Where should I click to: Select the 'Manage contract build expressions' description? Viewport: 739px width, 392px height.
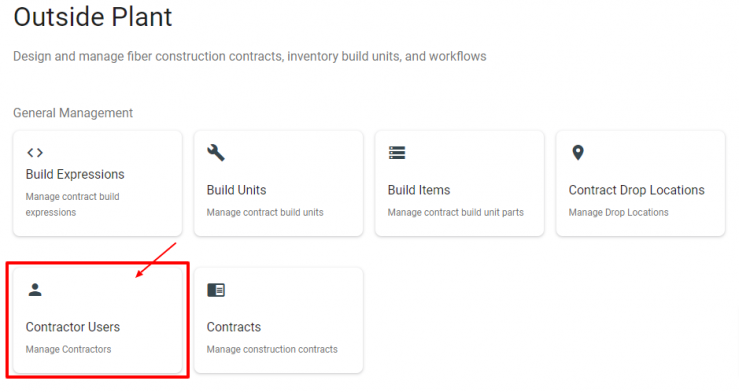73,204
